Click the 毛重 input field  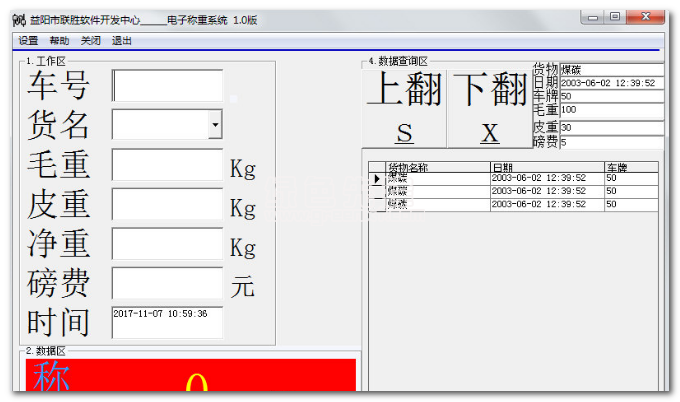[167, 165]
